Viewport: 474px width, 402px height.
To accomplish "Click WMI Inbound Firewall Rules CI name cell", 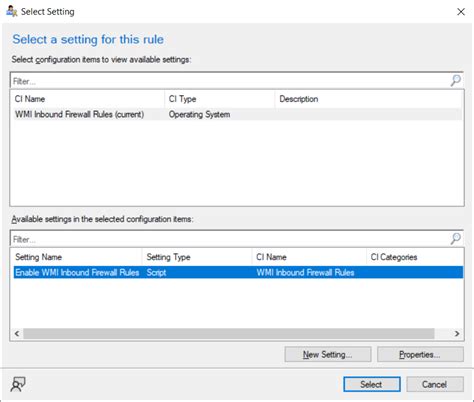I will (x=305, y=272).
